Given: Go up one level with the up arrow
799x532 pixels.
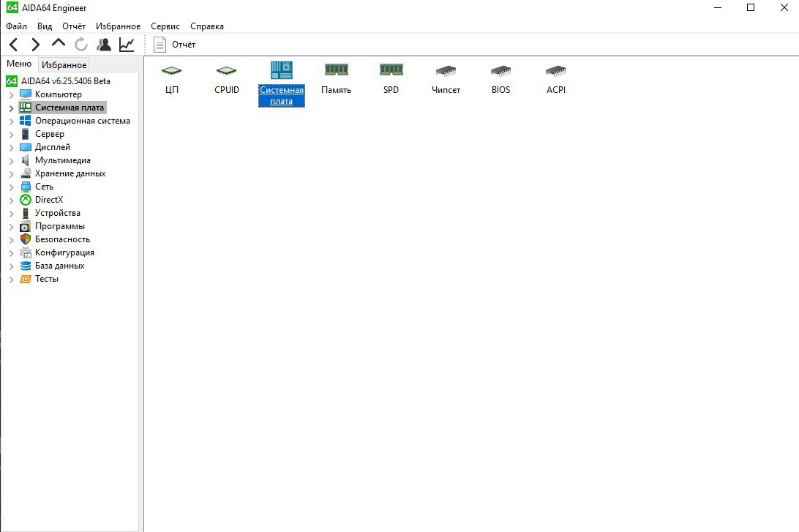Looking at the screenshot, I should 59,42.
